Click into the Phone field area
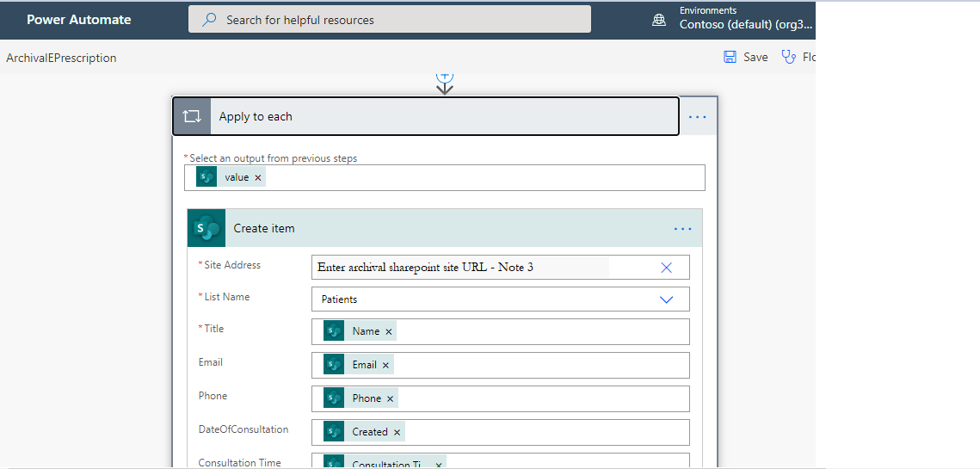 click(500, 398)
